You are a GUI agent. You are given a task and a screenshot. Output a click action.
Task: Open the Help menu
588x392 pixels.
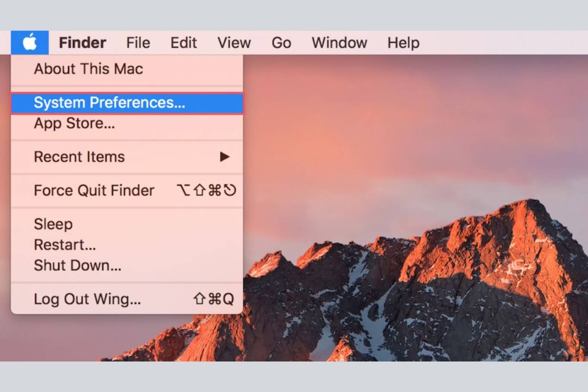[x=403, y=42]
